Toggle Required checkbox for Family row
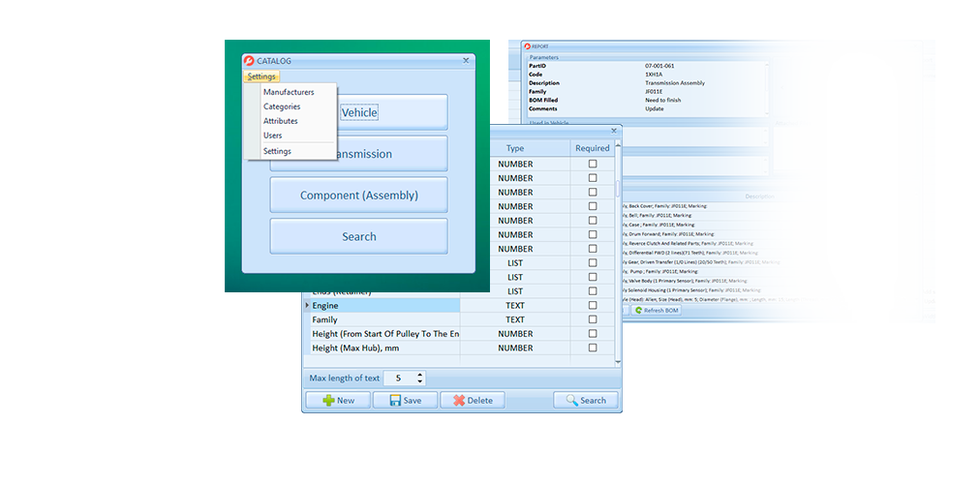This screenshot has width=980, height=484. 593,319
